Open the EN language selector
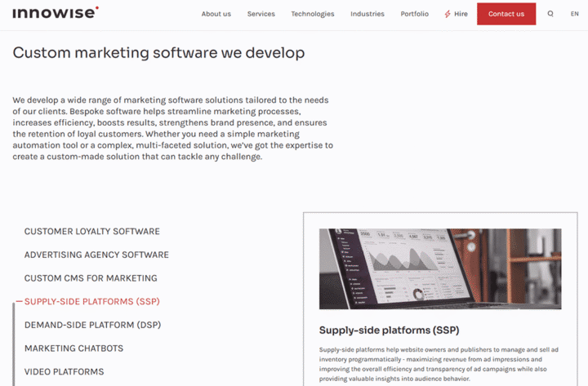Screen dimensions: 588x386 pyautogui.click(x=574, y=14)
